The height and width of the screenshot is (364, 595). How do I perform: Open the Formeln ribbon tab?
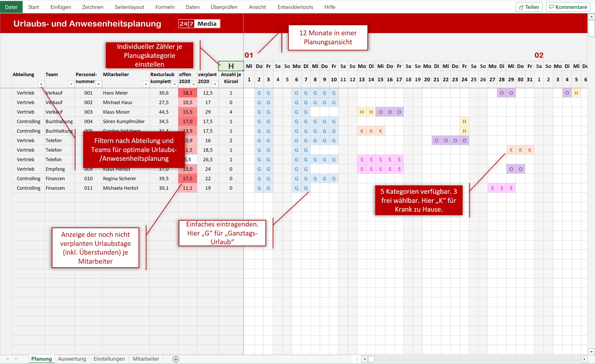[165, 7]
